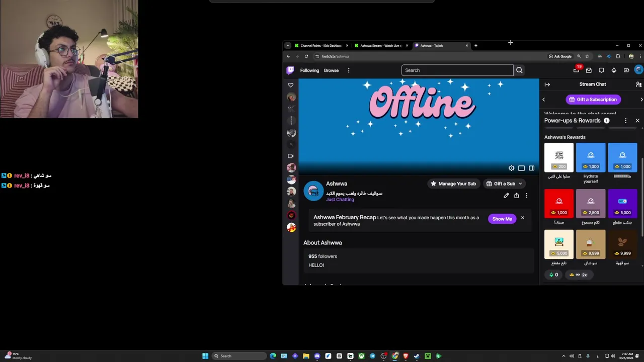Click the Ask Google button
Screen dimensions: 644x362
point(560,56)
